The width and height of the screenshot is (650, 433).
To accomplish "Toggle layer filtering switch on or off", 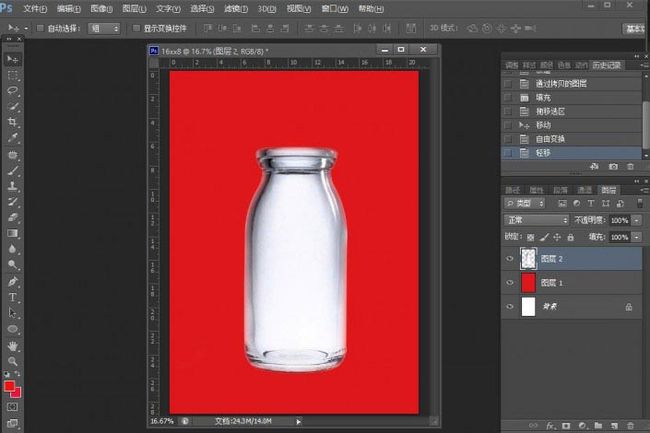I will [x=640, y=203].
